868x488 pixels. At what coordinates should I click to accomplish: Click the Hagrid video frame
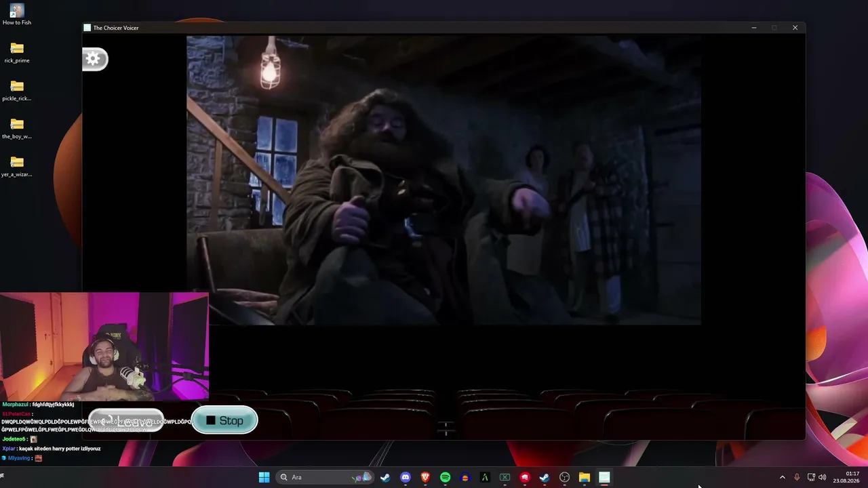point(443,180)
